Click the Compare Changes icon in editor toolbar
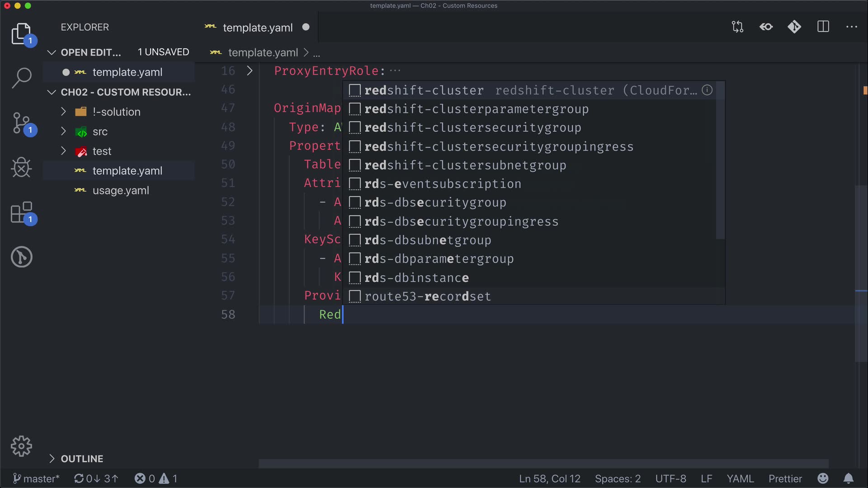The height and width of the screenshot is (488, 868). pos(738,27)
